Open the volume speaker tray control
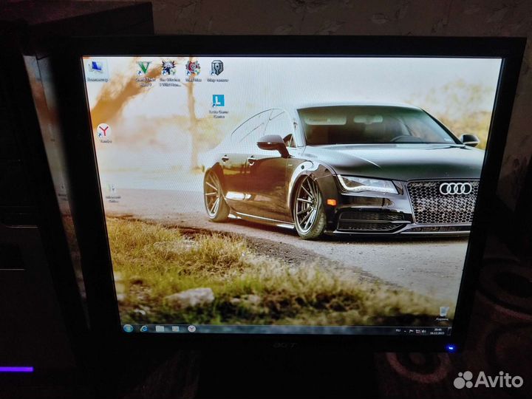 click(x=423, y=332)
